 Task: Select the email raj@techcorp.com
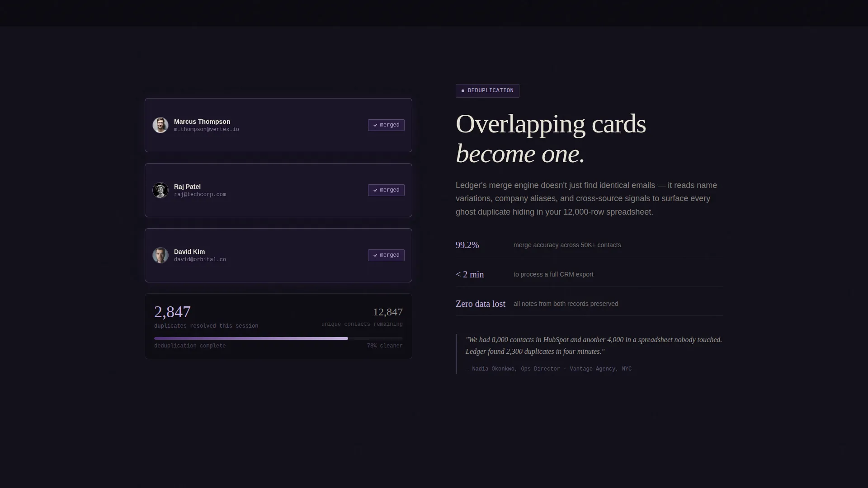click(x=200, y=195)
